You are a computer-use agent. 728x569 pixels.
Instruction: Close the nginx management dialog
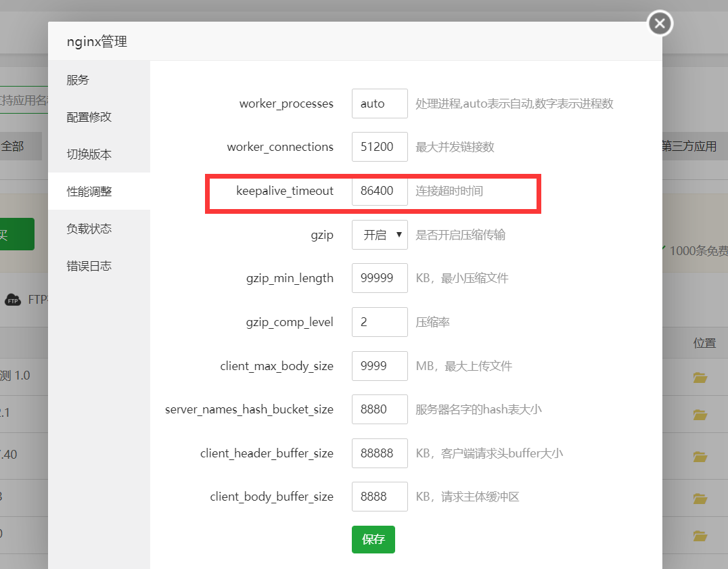click(x=660, y=23)
